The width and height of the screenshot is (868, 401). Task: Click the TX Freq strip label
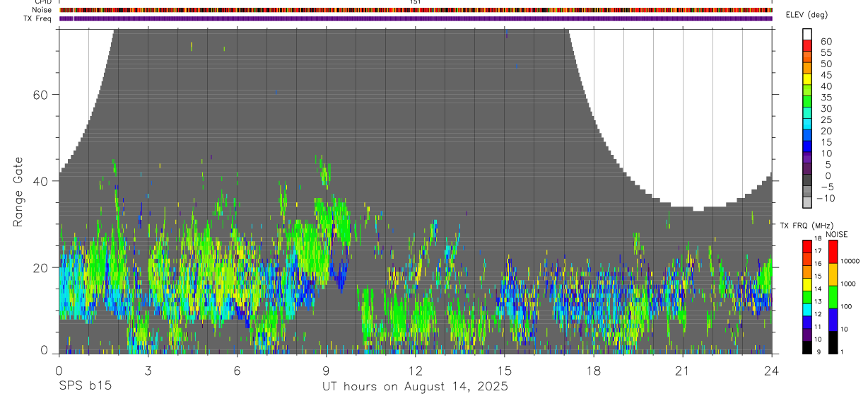coord(38,18)
